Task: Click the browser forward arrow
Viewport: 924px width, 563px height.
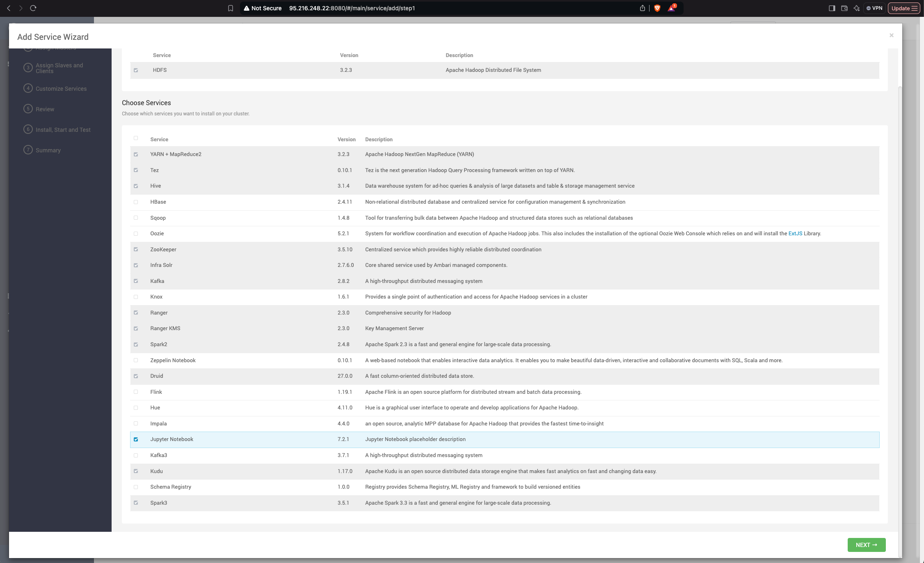Action: point(21,8)
